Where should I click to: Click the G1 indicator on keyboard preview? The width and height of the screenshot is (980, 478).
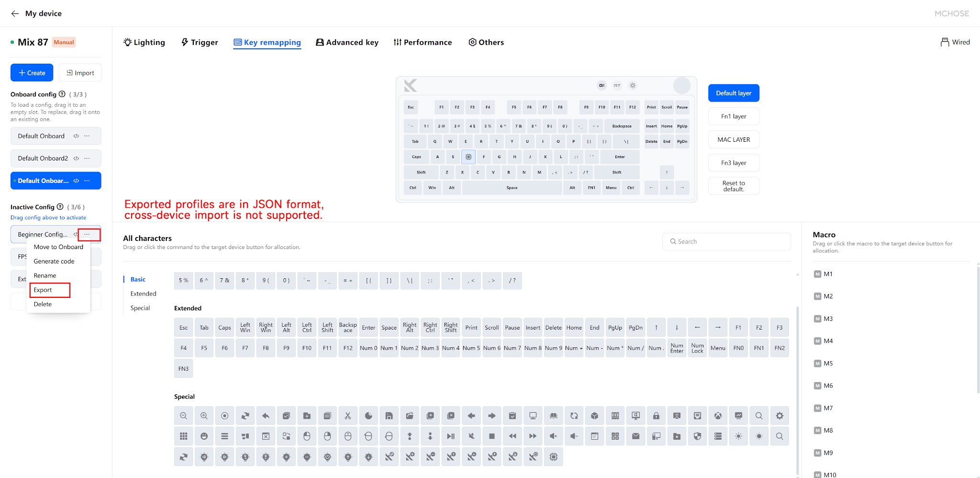point(601,85)
